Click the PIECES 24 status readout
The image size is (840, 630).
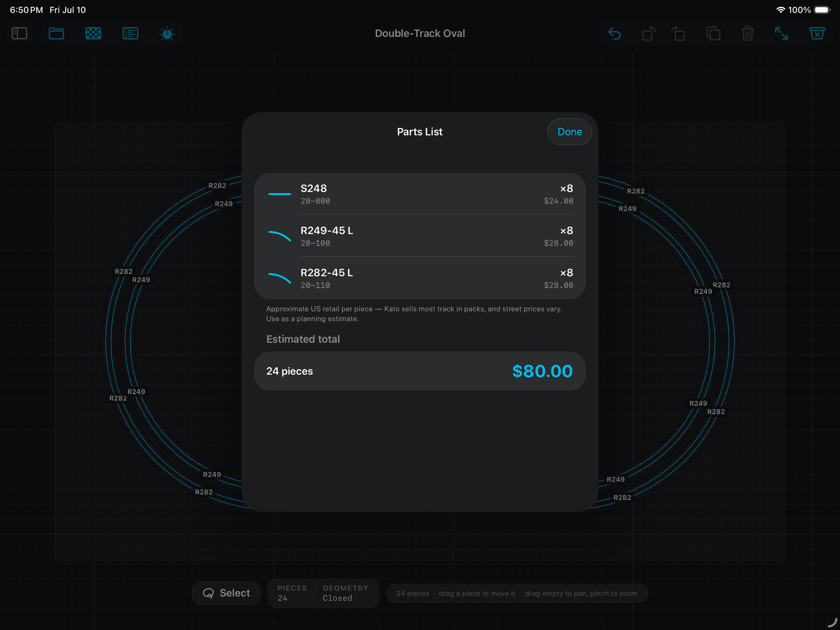pos(292,593)
